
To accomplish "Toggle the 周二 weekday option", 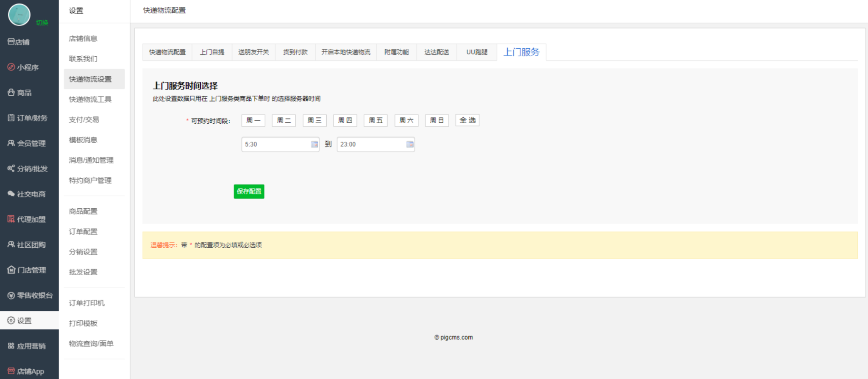I will (x=284, y=120).
